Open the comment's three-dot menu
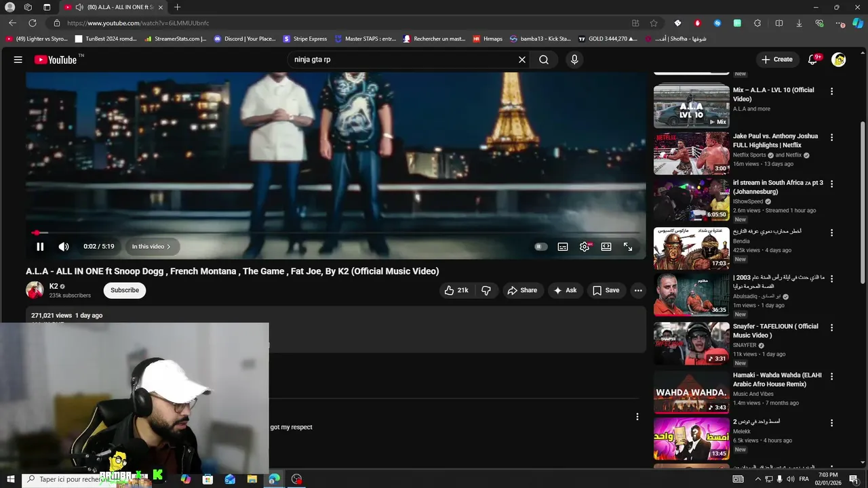Image resolution: width=868 pixels, height=488 pixels. (637, 417)
